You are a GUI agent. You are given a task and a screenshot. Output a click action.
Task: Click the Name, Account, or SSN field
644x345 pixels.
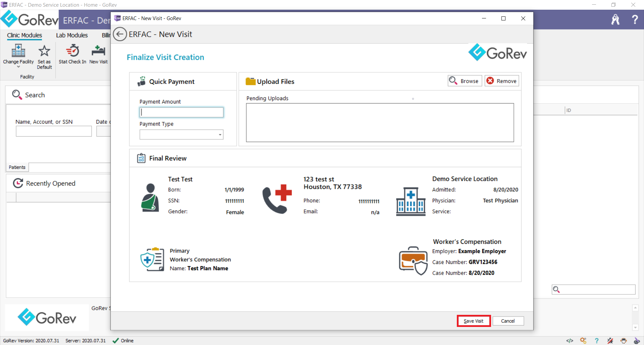pos(54,131)
